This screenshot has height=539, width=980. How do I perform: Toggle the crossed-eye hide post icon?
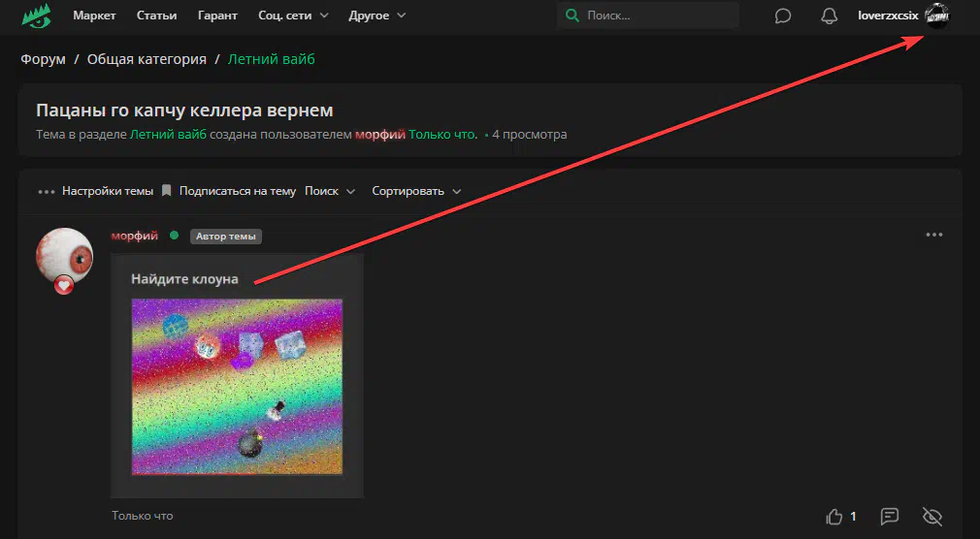pos(931,516)
